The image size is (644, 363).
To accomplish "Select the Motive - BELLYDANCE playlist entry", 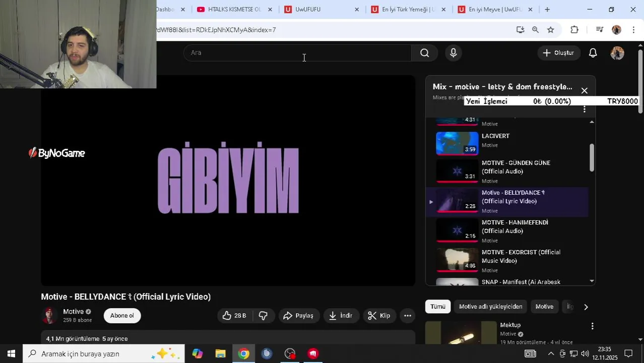I will pos(506,202).
